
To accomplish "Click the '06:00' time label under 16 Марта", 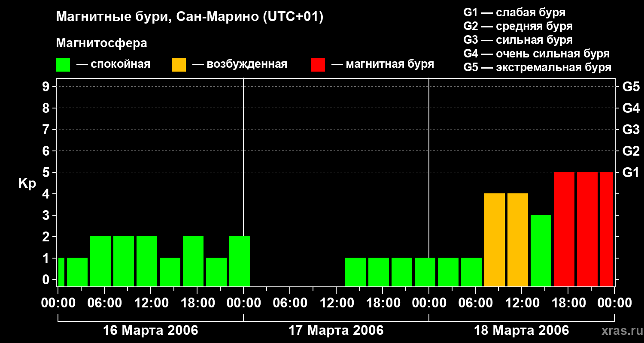I will click(104, 303).
